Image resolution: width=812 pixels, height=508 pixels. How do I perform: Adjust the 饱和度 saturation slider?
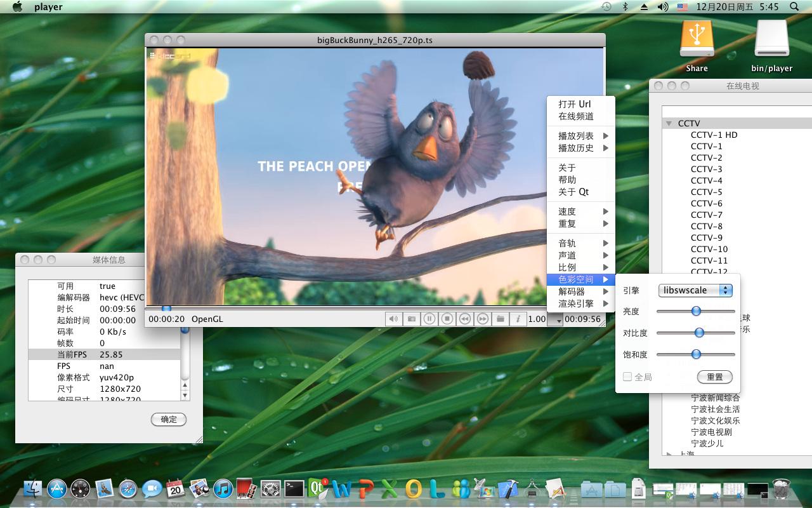(696, 354)
